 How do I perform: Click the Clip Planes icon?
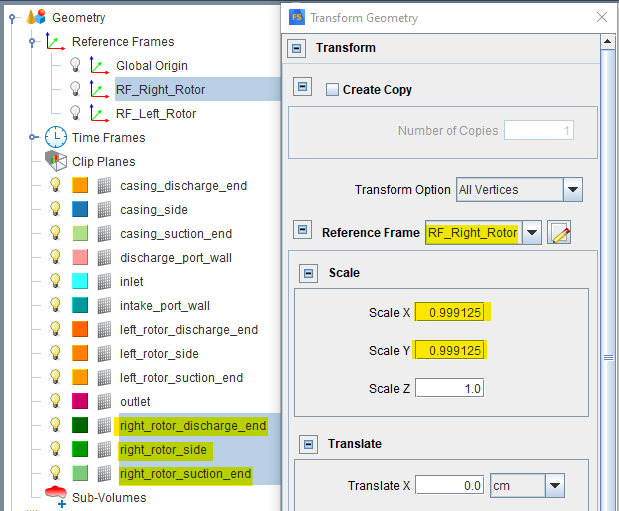click(56, 161)
